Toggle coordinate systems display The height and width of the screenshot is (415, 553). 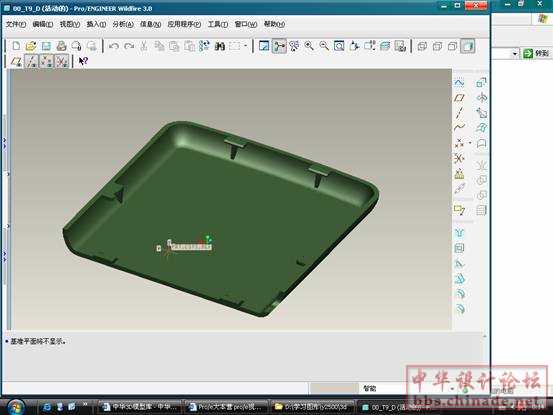[x=62, y=62]
